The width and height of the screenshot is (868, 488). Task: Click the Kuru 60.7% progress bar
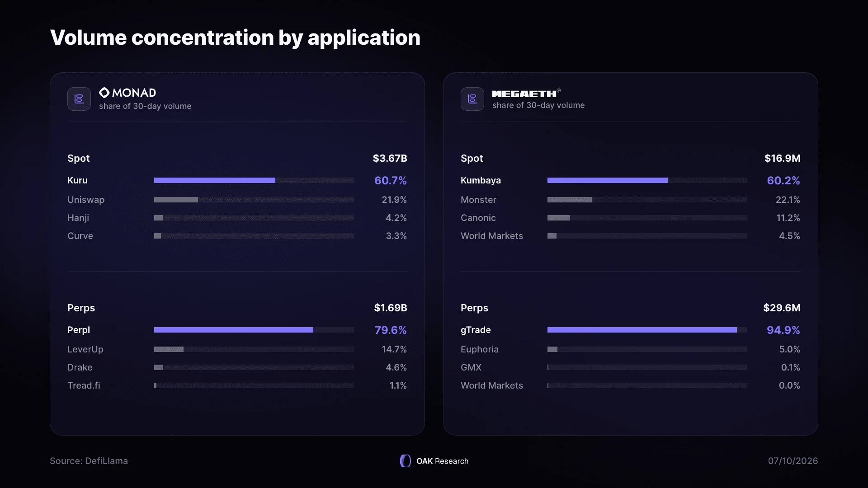pyautogui.click(x=254, y=180)
